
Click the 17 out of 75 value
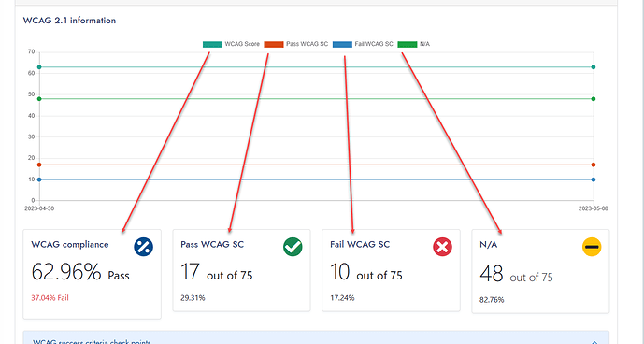click(x=217, y=272)
